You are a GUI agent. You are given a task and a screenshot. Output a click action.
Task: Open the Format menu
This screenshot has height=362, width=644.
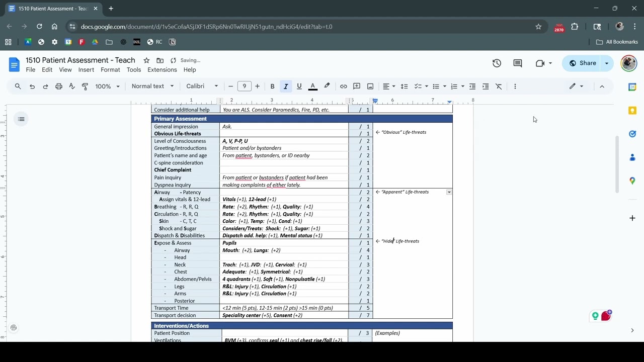point(110,70)
